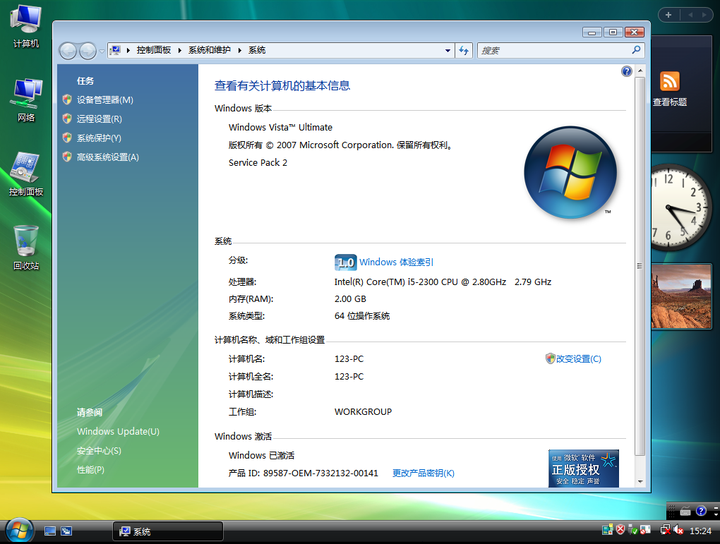Click Switch Between Windows quick launch icon

(x=66, y=531)
